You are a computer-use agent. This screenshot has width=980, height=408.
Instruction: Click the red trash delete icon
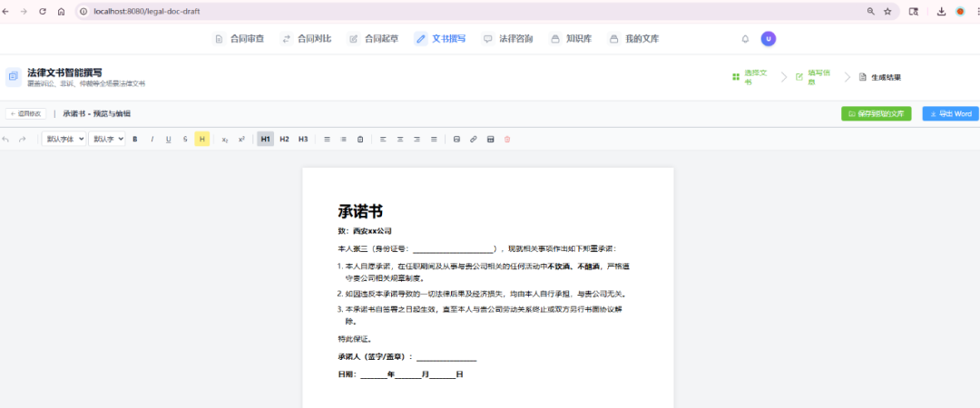pos(507,139)
